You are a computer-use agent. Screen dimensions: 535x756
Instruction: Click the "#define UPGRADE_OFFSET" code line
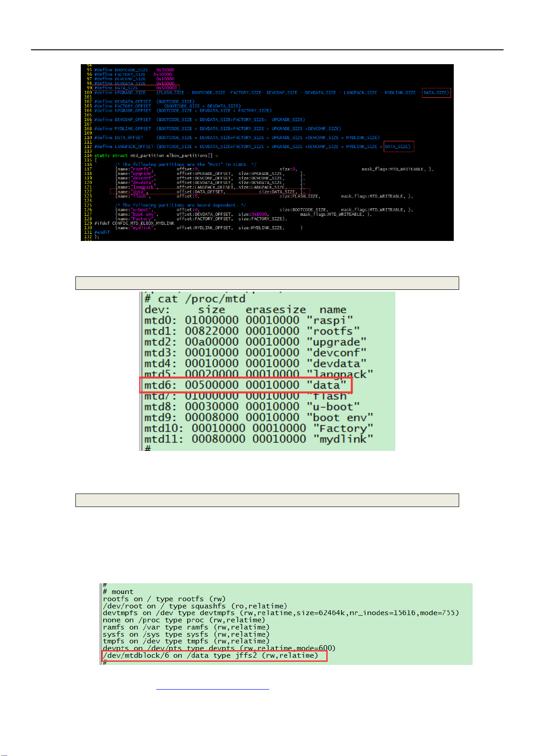point(183,111)
